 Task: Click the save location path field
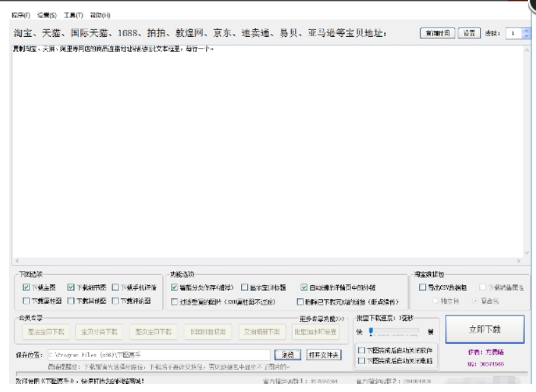pos(159,355)
